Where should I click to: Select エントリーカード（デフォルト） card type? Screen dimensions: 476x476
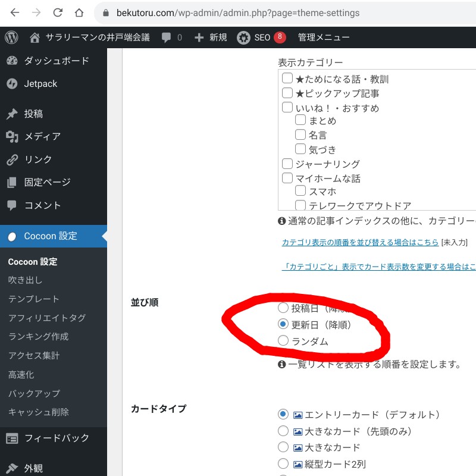(x=283, y=414)
